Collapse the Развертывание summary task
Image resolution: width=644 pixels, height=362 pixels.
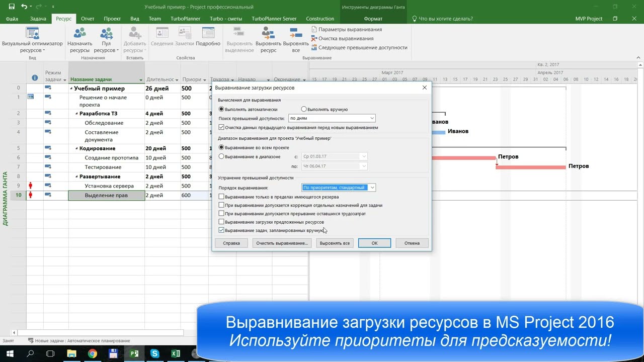pos(77,176)
